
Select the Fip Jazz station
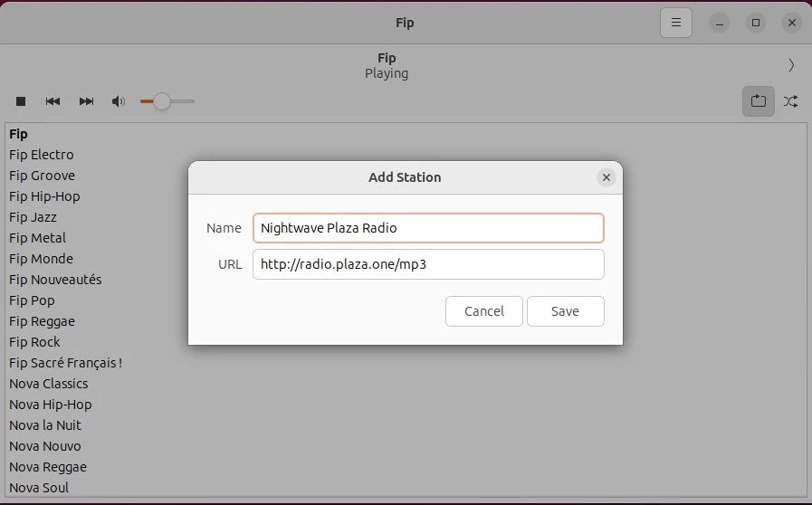click(33, 217)
